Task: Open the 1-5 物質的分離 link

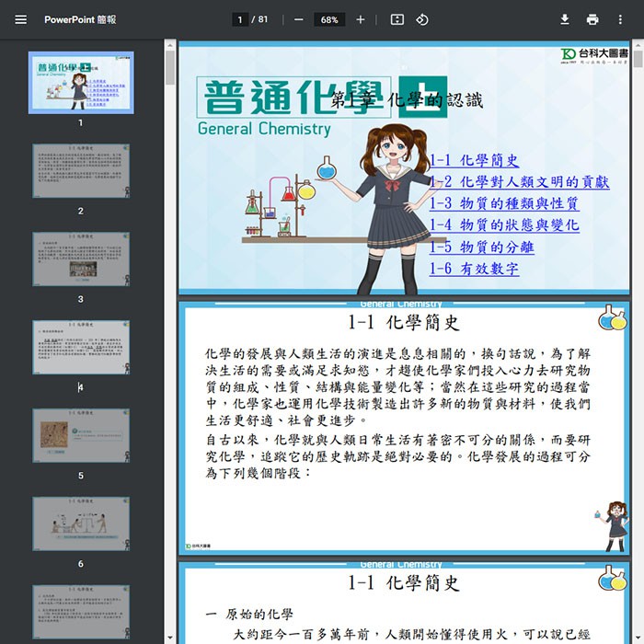Action: (x=481, y=247)
